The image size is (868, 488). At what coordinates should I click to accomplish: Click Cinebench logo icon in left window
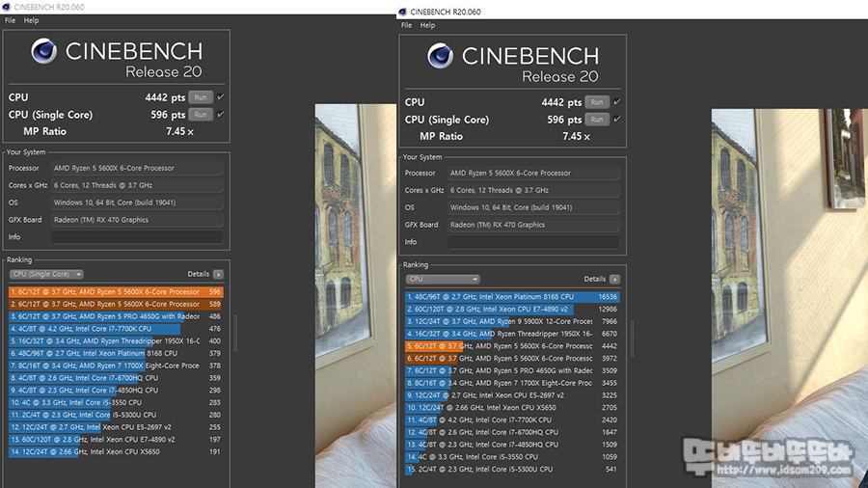pyautogui.click(x=43, y=51)
